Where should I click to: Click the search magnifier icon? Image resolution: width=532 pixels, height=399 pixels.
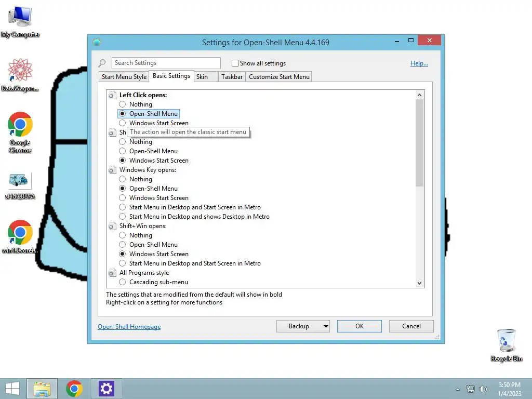click(102, 63)
